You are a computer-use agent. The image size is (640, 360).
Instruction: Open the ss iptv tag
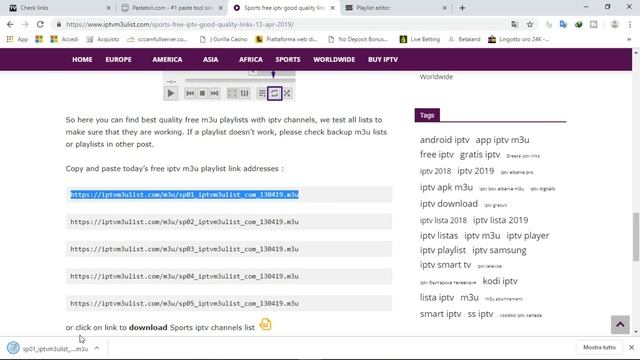(x=480, y=314)
